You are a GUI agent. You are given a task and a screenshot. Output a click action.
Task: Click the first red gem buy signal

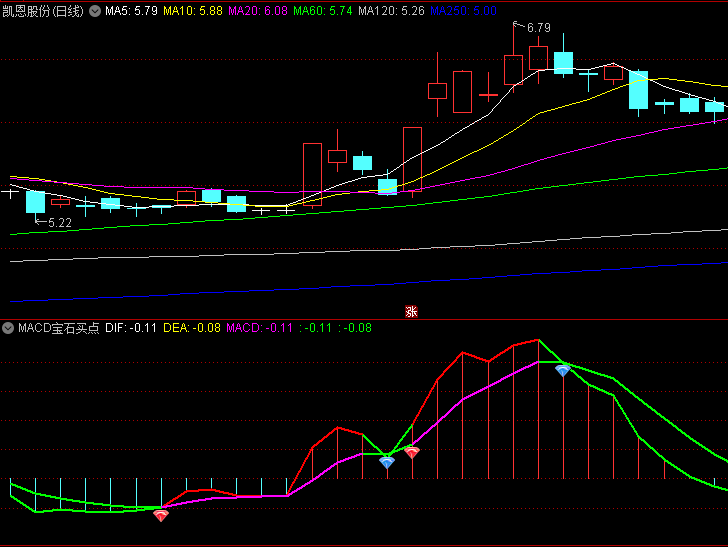coord(161,516)
